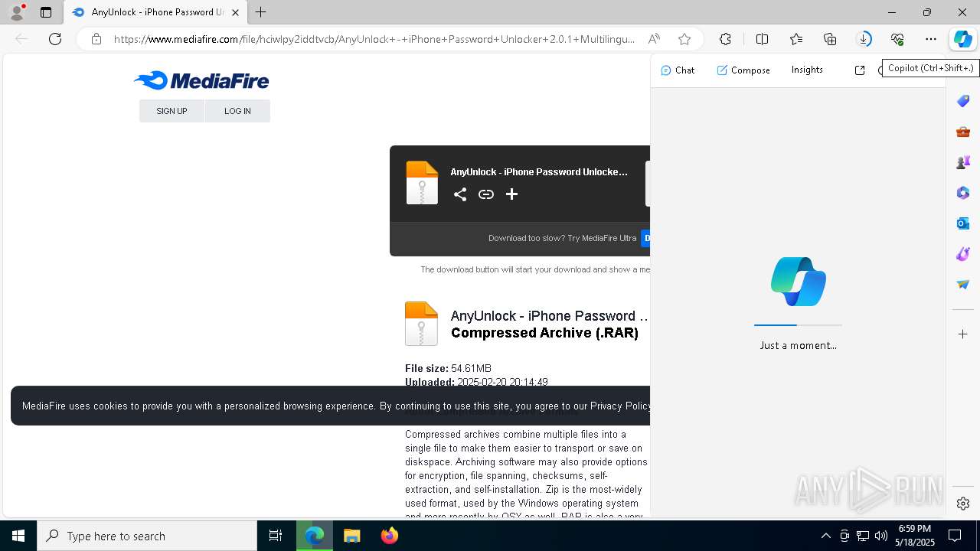Viewport: 980px width, 551px height.
Task: Open a new tab with plus button
Action: click(x=261, y=12)
